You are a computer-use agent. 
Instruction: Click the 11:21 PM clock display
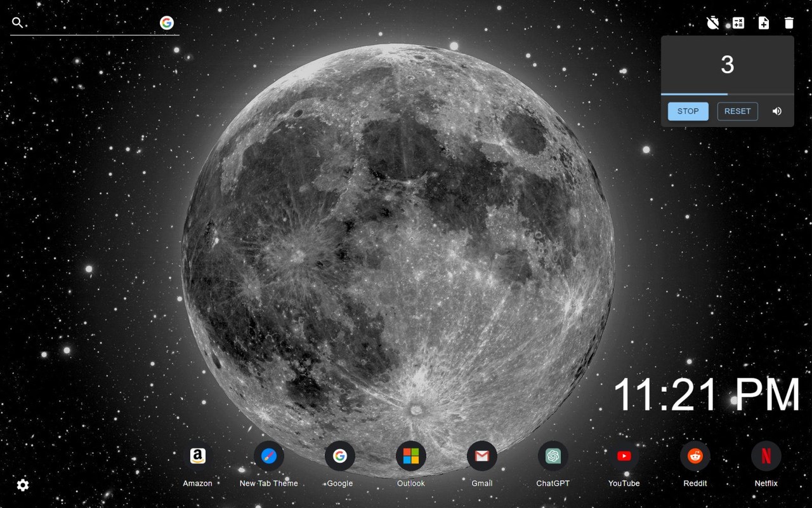tap(707, 394)
